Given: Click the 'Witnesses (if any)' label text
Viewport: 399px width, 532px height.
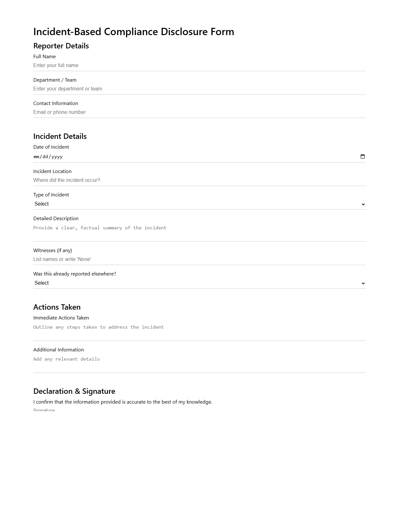Looking at the screenshot, I should (x=53, y=251).
